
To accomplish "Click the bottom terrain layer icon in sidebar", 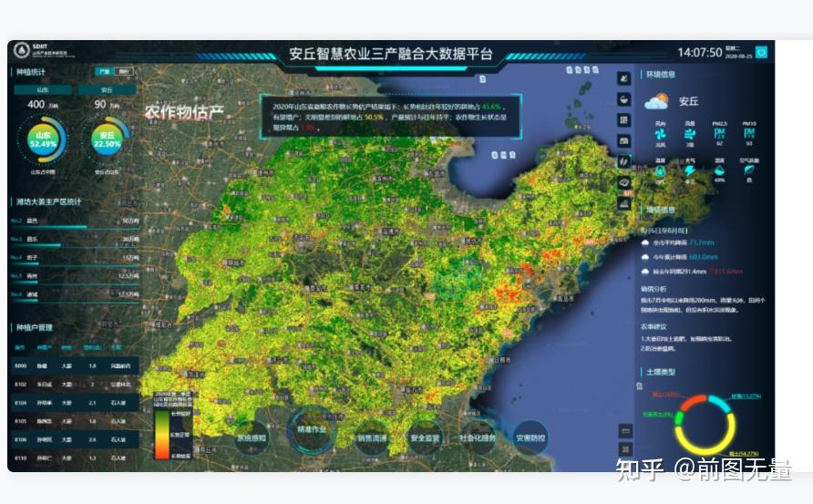I will [624, 203].
